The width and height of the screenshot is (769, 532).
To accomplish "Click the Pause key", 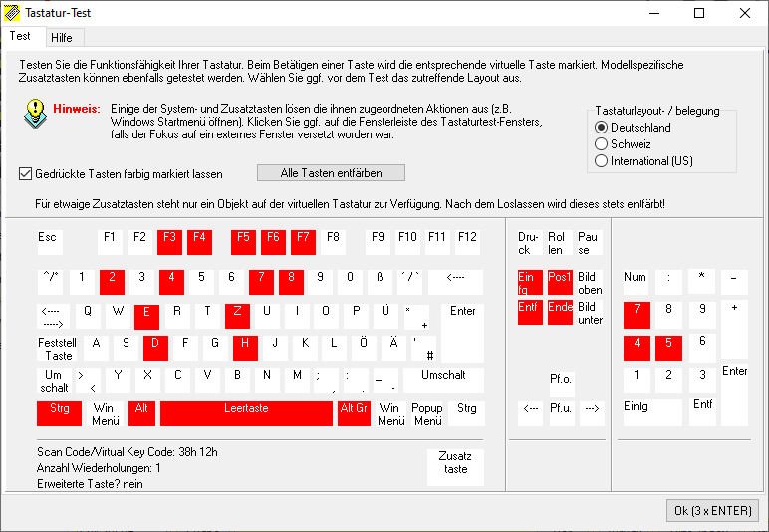I will point(590,242).
